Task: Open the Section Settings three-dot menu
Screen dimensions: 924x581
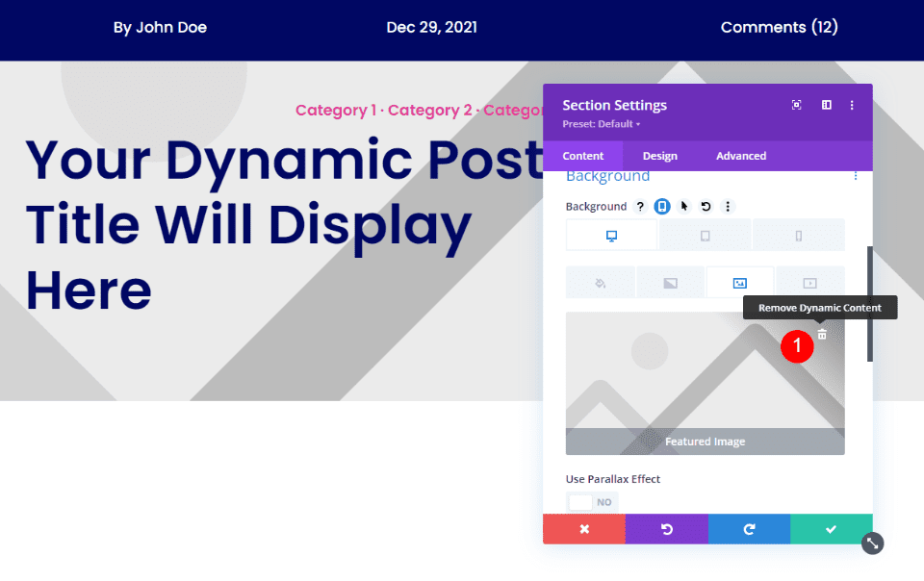Action: (852, 105)
